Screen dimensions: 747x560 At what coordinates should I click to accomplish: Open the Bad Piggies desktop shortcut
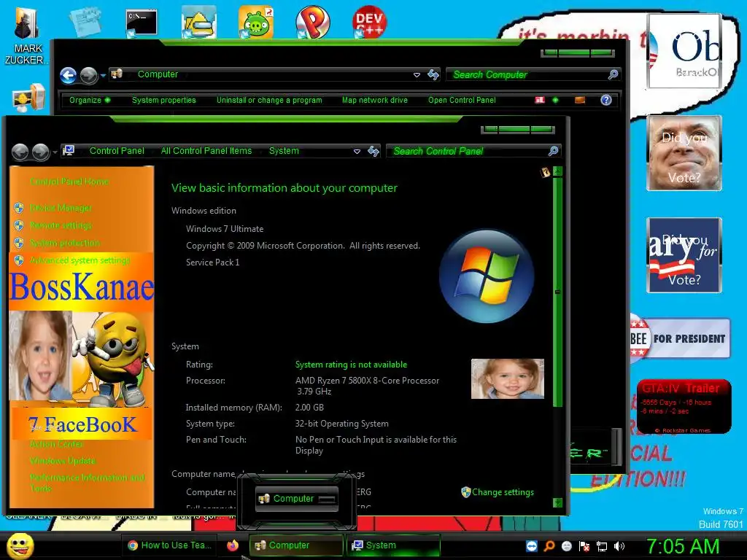click(256, 22)
